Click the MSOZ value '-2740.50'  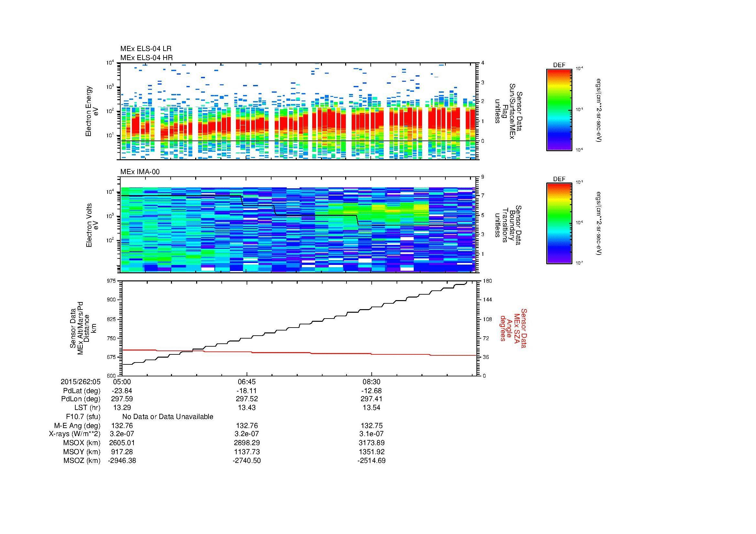point(247,461)
